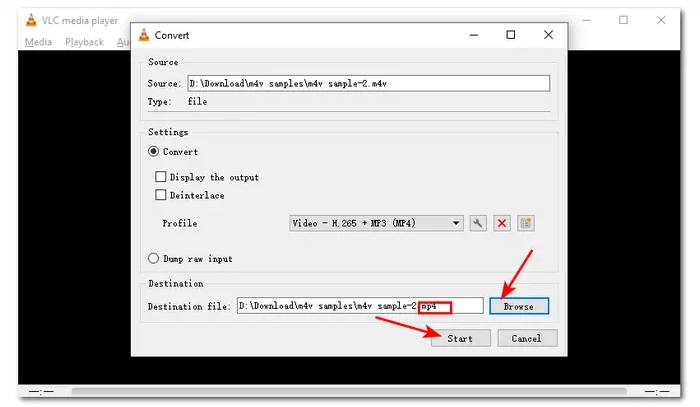Open the edit selected profile wrench icon

pyautogui.click(x=478, y=223)
